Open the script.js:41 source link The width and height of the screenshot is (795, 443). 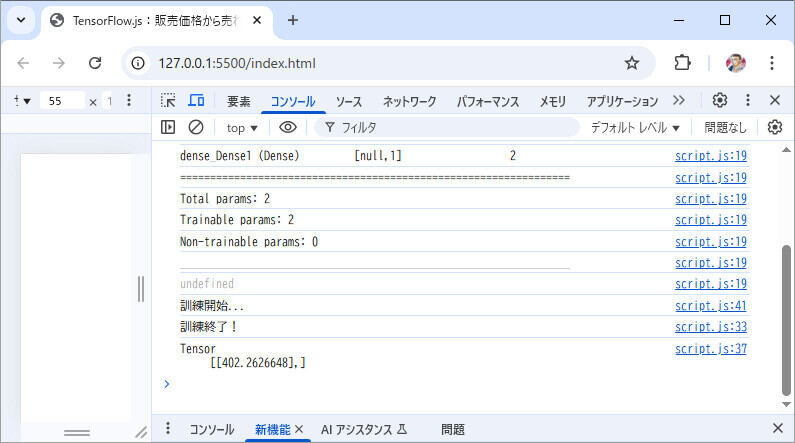tap(710, 306)
